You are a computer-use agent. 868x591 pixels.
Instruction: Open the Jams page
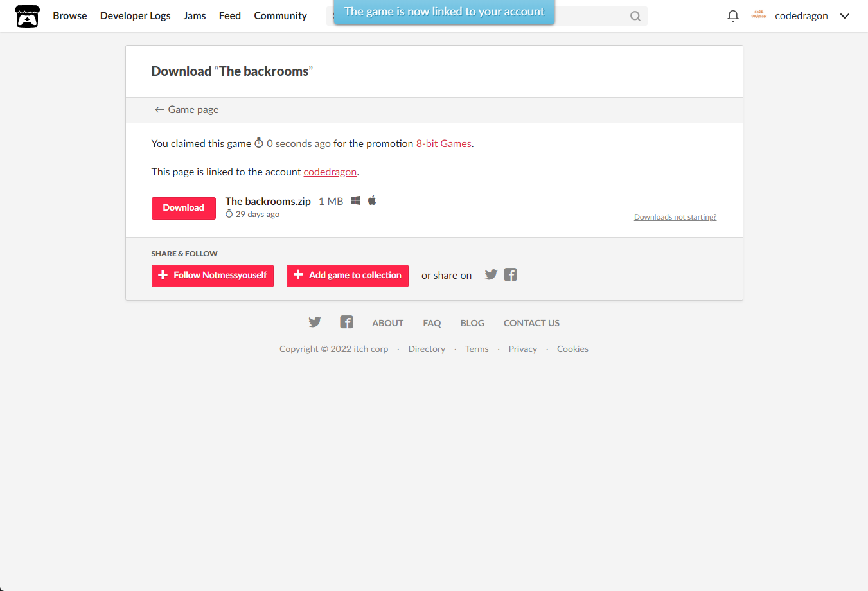195,15
